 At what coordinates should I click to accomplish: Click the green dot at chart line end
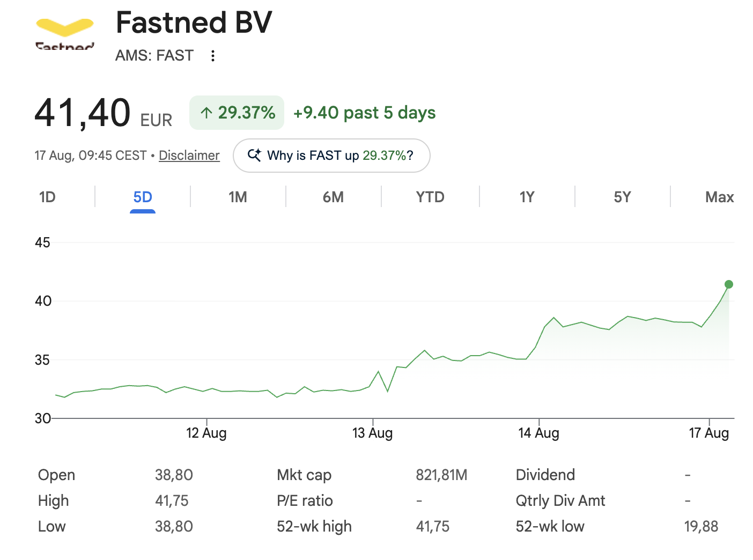[x=728, y=284]
